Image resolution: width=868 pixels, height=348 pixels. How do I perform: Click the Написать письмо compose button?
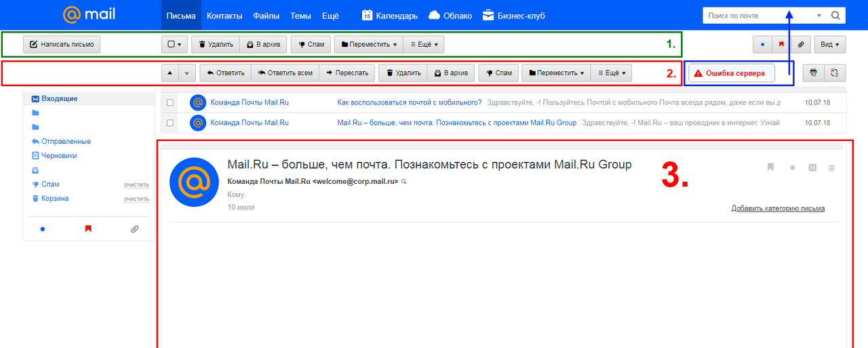[x=62, y=45]
